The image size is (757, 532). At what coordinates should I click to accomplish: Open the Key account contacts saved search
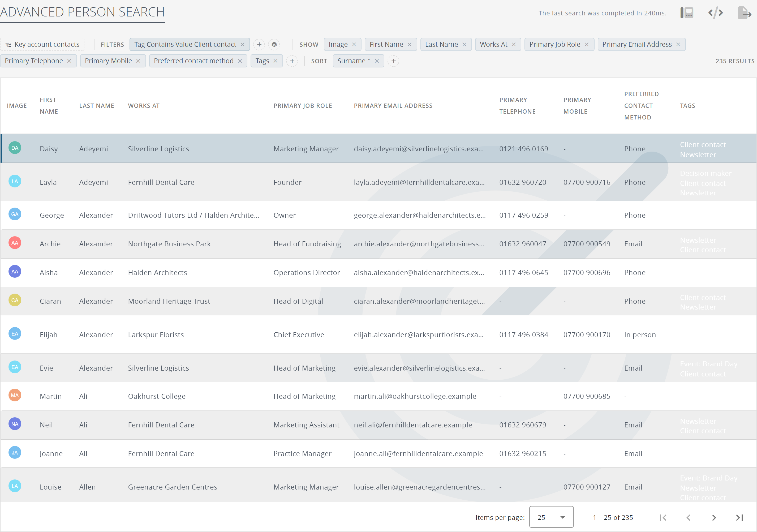click(x=42, y=44)
